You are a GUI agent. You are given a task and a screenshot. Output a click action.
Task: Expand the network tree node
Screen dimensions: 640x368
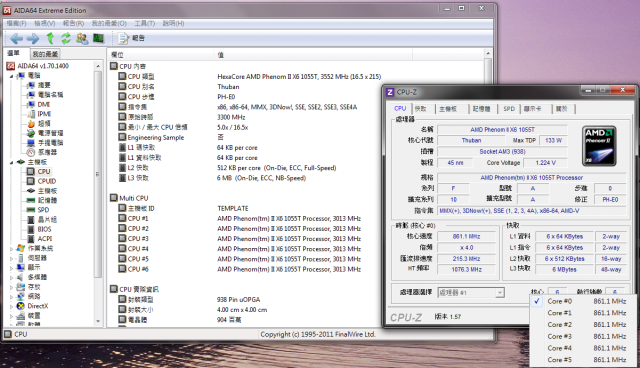point(11,297)
